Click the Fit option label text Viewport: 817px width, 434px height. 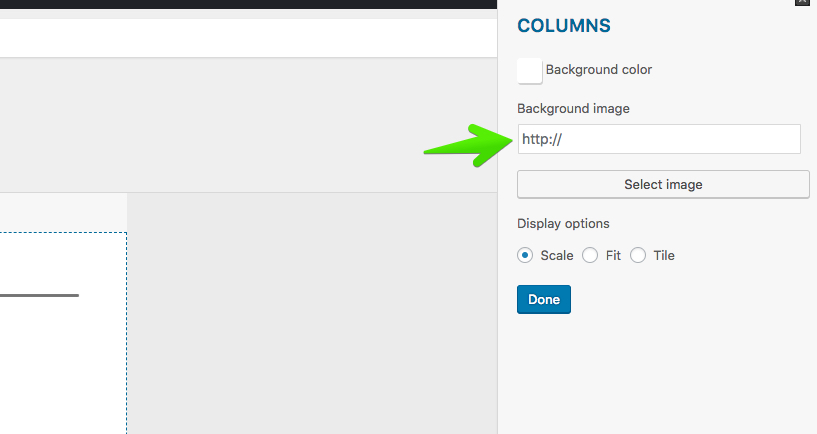[x=613, y=255]
